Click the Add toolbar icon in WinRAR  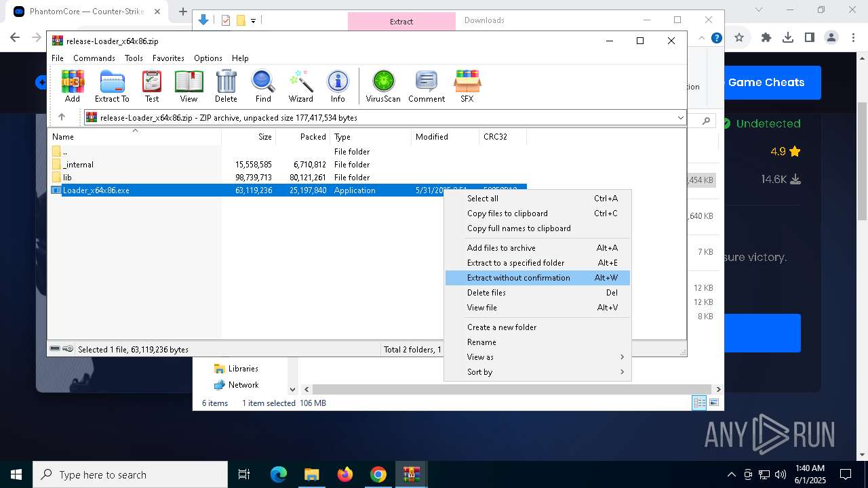(73, 86)
